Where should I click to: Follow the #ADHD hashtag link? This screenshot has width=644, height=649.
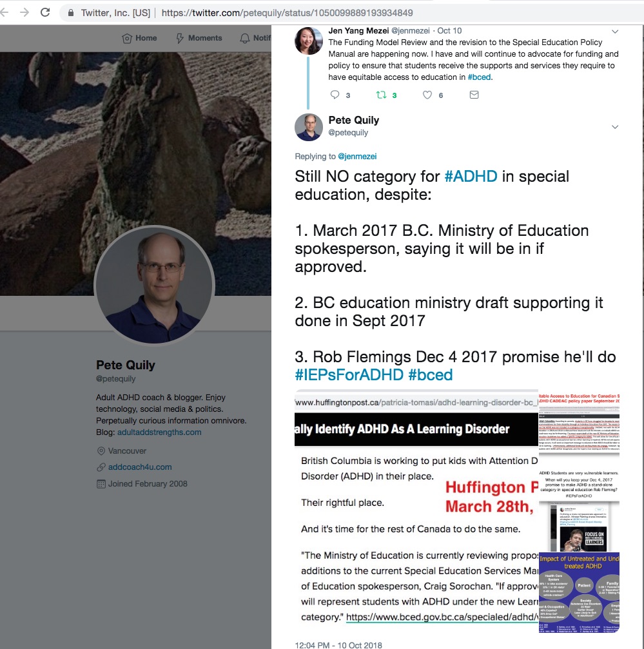coord(471,177)
